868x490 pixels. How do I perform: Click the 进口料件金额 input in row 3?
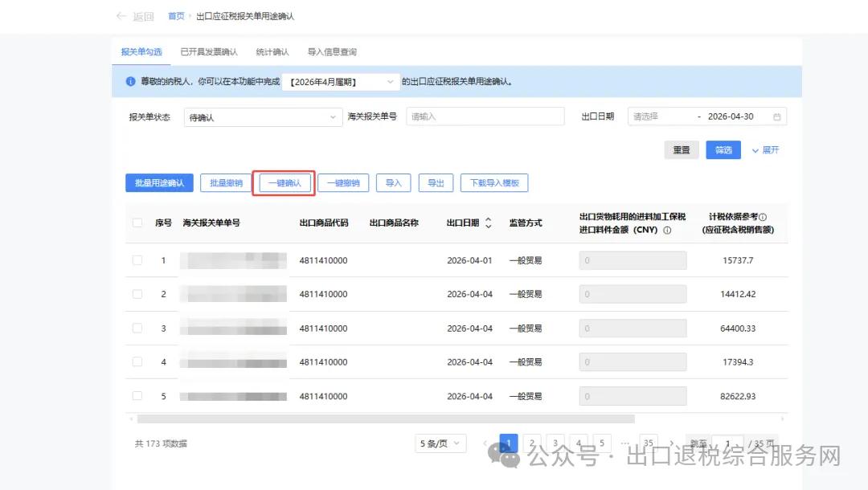point(633,328)
